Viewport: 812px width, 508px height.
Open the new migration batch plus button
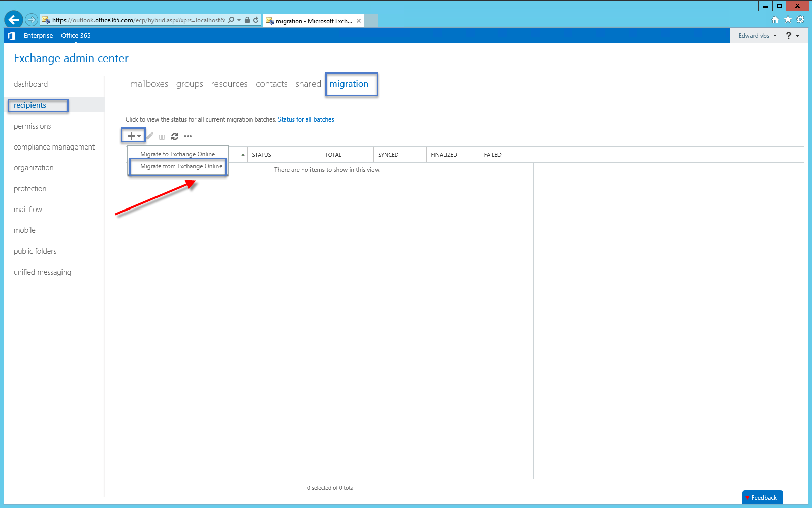click(133, 136)
